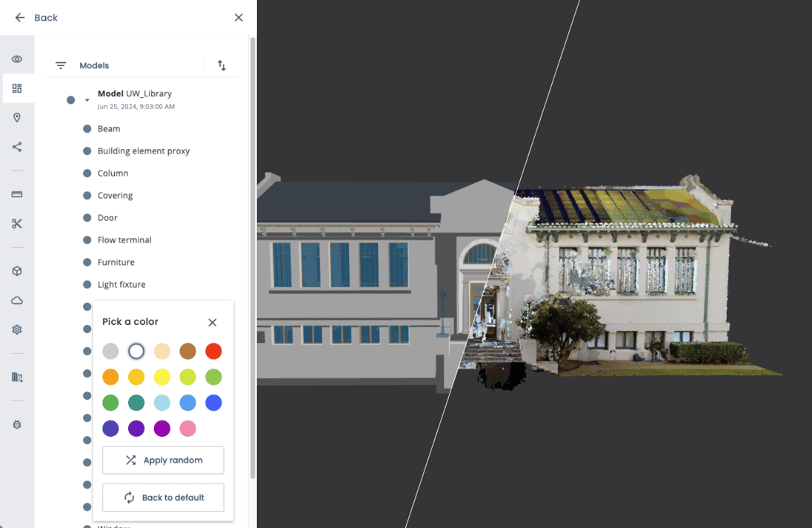
Task: Toggle the sort order arrows
Action: click(222, 65)
